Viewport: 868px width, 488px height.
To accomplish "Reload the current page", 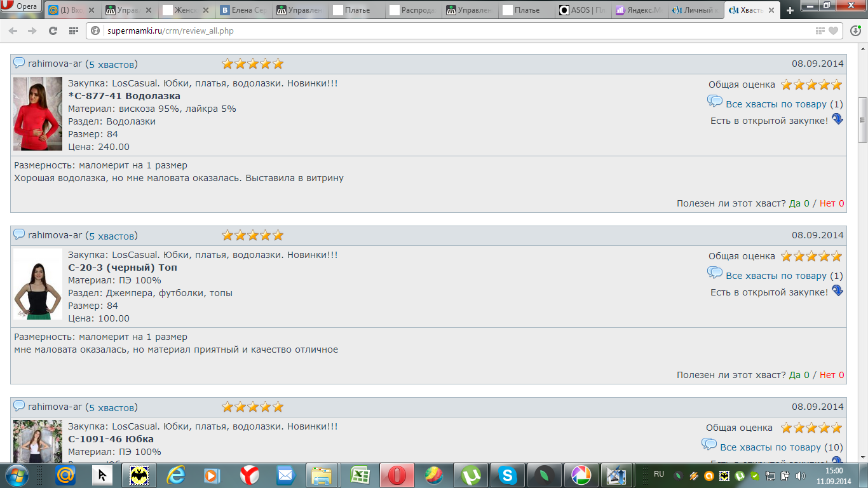I will click(x=53, y=30).
